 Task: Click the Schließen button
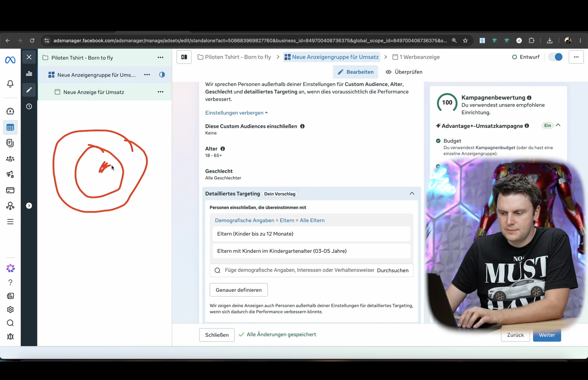217,335
